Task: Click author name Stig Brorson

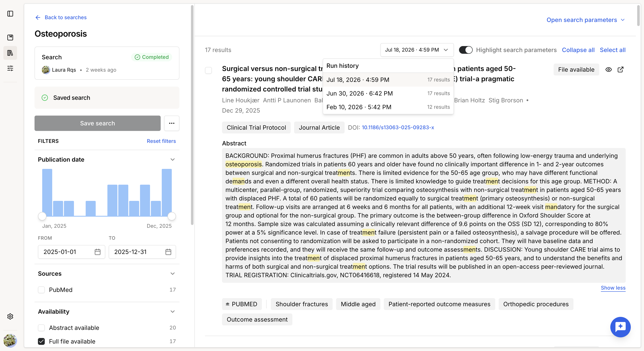Action: (506, 100)
